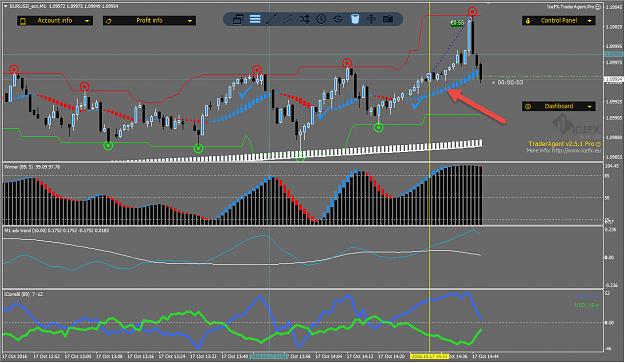Image resolution: width=625 pixels, height=363 pixels.
Task: Click the current price label on price axis
Action: click(614, 80)
